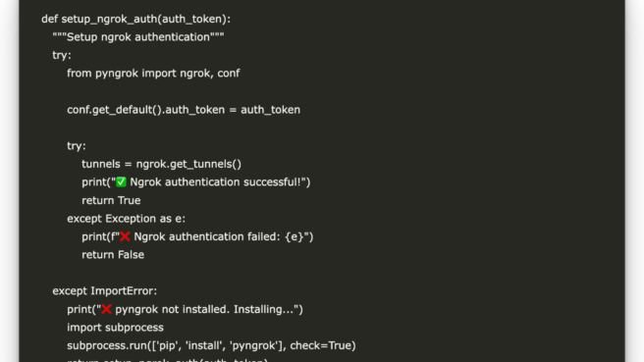Click the 'from pyngrok import ngrok, conf' line
Image resolution: width=644 pixels, height=362 pixels.
tap(153, 74)
